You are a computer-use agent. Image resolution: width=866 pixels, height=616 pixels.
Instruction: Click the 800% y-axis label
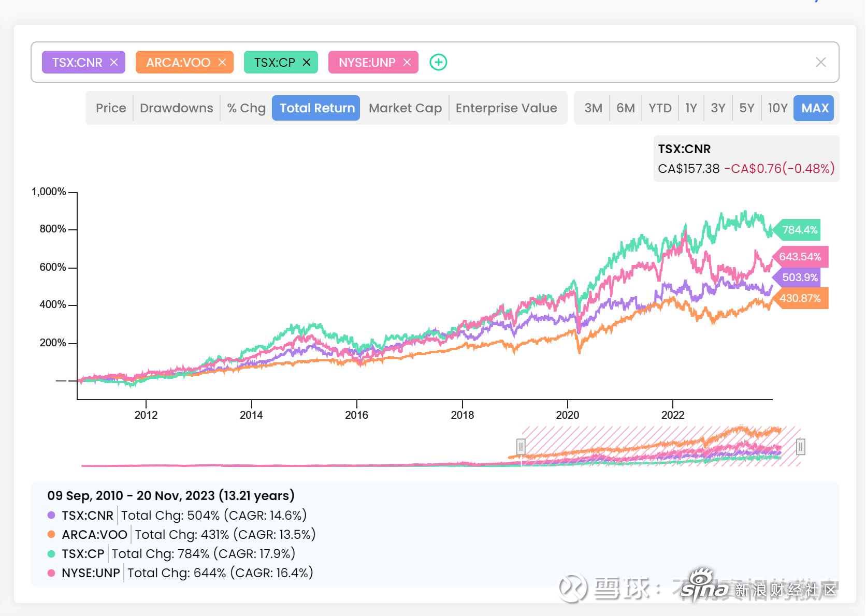coord(53,229)
